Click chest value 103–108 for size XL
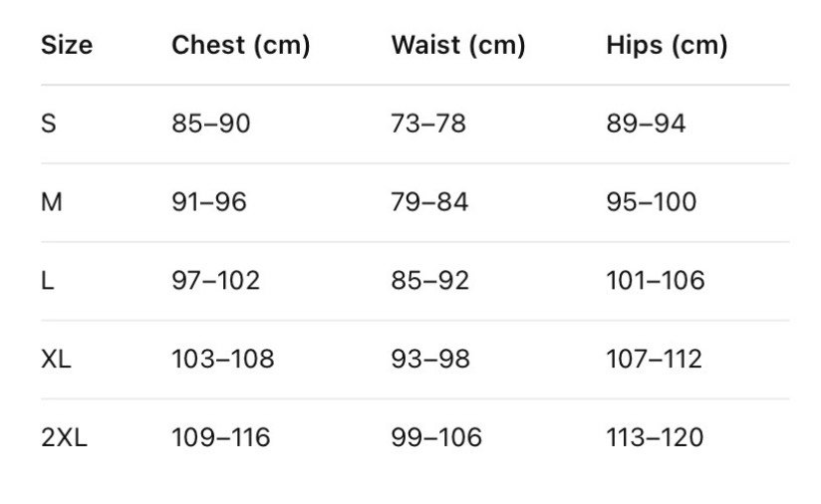The image size is (821, 504). point(222,360)
